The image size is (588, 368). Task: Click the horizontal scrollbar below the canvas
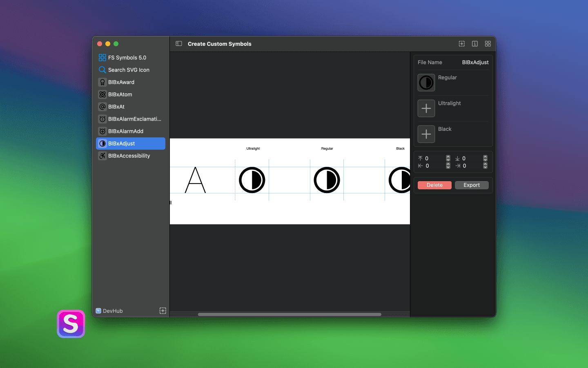289,314
